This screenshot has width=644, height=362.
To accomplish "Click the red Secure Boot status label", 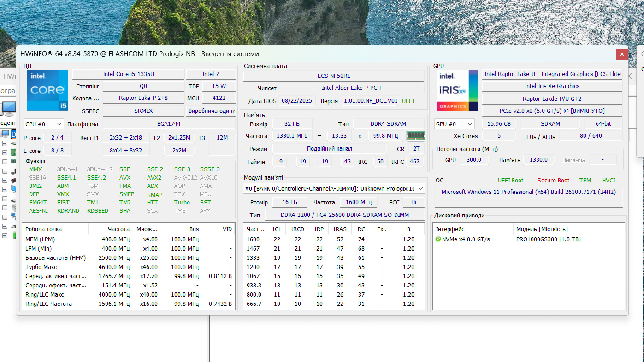I will click(x=553, y=181).
